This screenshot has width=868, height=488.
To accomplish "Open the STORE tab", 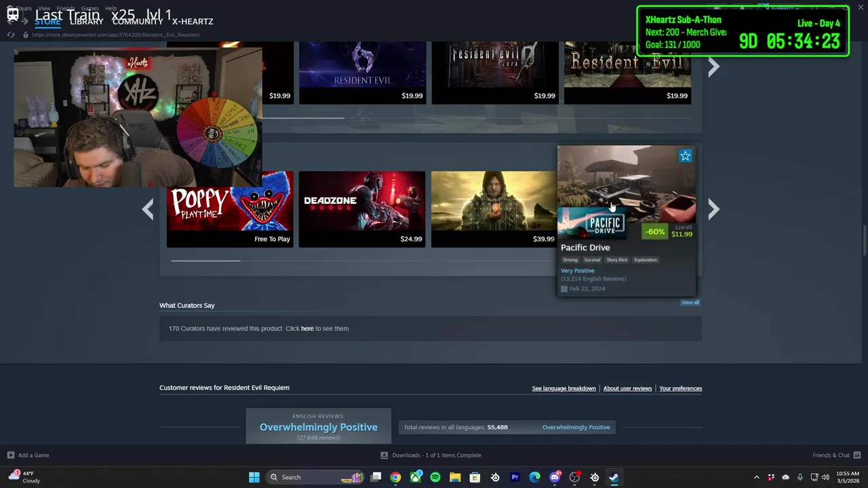I will click(x=47, y=22).
